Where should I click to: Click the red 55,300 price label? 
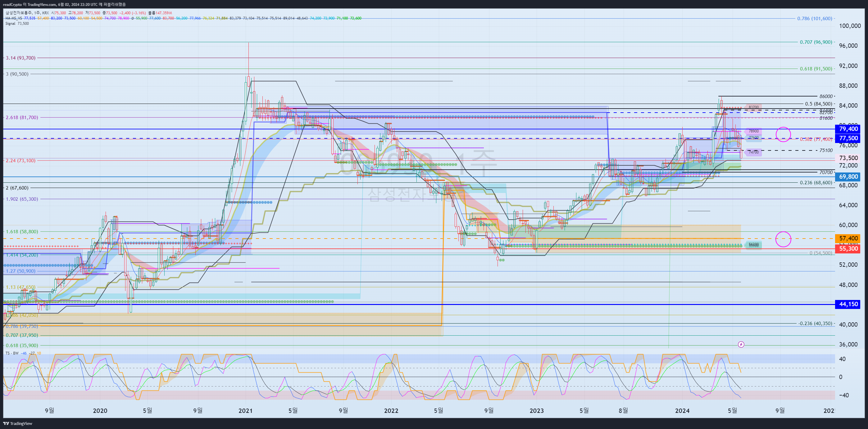848,249
